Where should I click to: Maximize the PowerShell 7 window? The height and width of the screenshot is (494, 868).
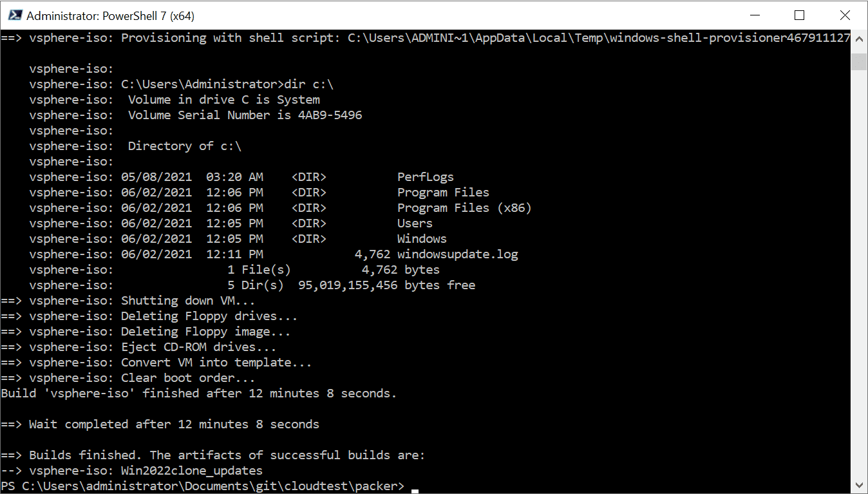point(799,15)
